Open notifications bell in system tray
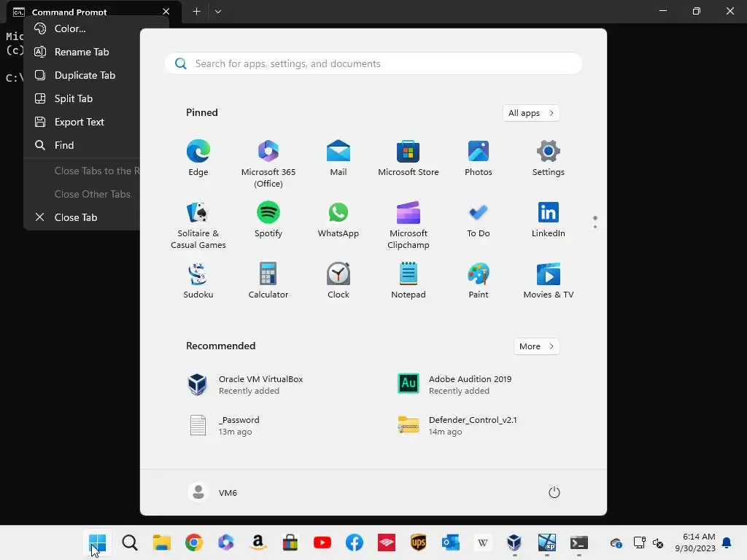This screenshot has height=560, width=747. pyautogui.click(x=727, y=542)
